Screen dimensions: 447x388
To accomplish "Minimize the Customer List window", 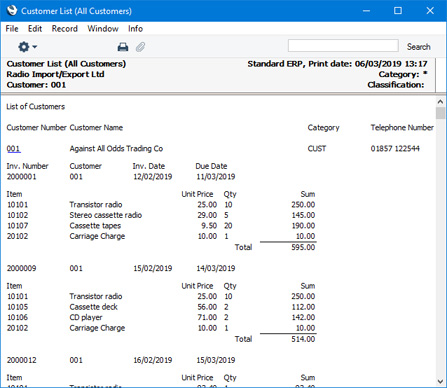I will [366, 11].
